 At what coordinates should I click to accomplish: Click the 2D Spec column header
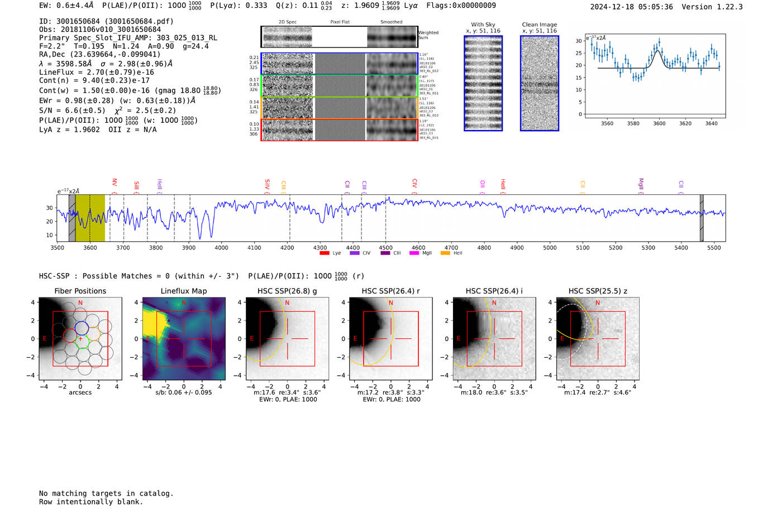[288, 22]
